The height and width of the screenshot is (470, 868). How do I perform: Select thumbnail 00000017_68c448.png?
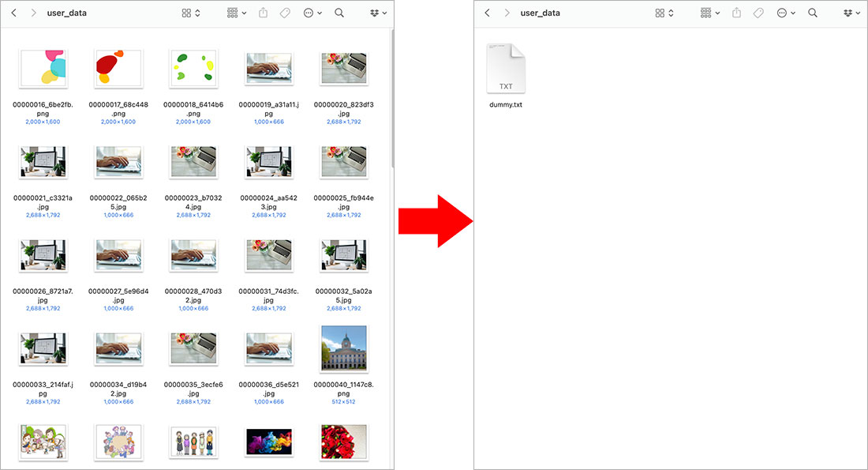(x=118, y=68)
